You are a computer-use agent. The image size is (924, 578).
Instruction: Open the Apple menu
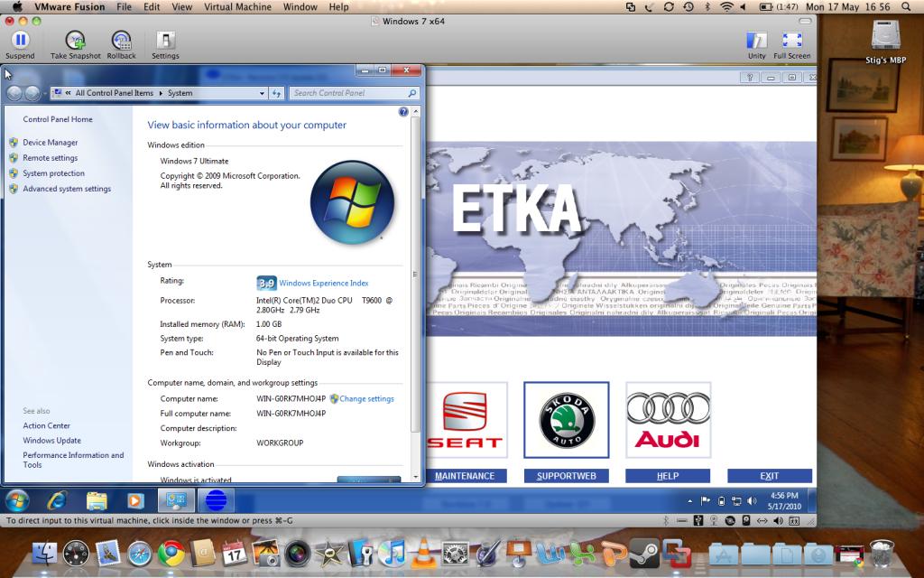click(x=18, y=7)
